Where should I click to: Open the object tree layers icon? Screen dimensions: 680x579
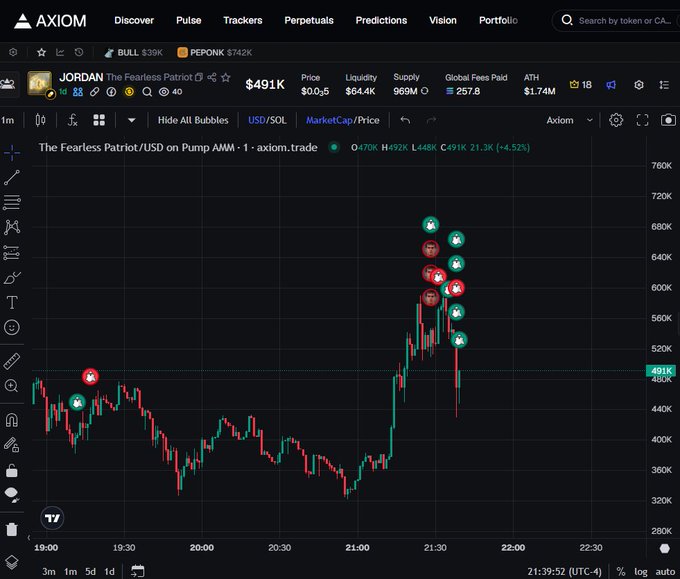(12, 562)
